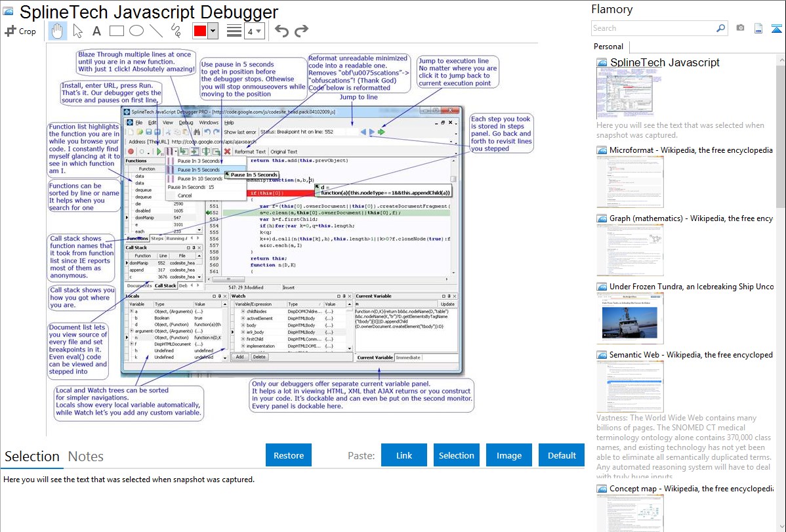Screen dimensions: 786x532
Task: Switch to the Notes tab
Action: point(86,457)
